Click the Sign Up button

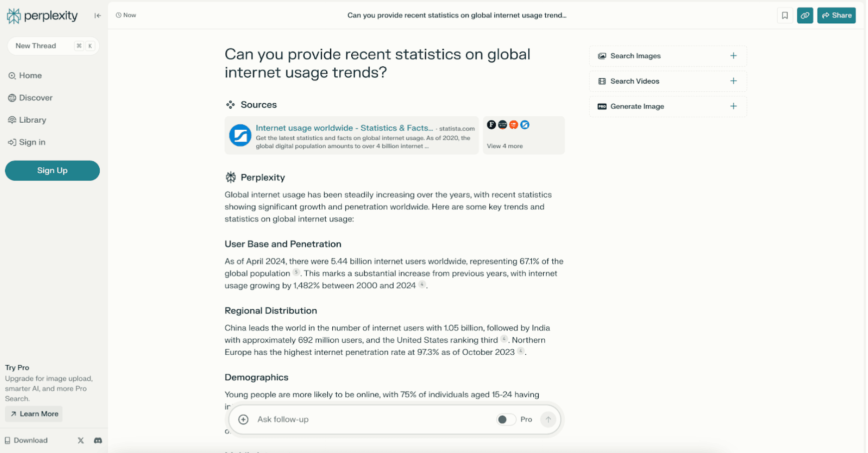point(52,171)
